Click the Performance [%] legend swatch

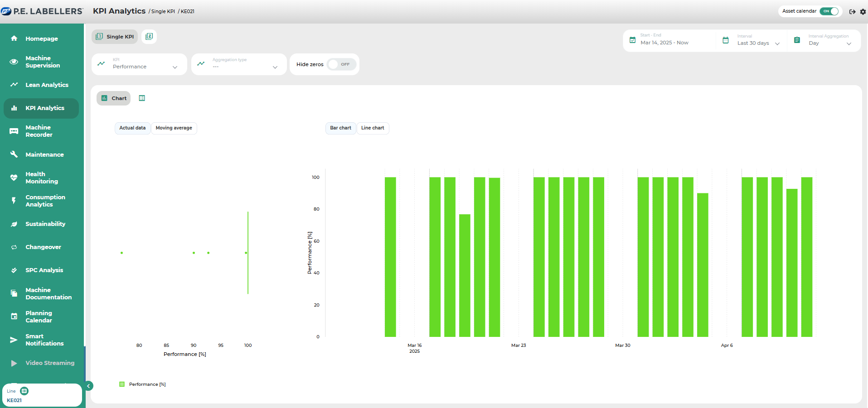point(122,384)
